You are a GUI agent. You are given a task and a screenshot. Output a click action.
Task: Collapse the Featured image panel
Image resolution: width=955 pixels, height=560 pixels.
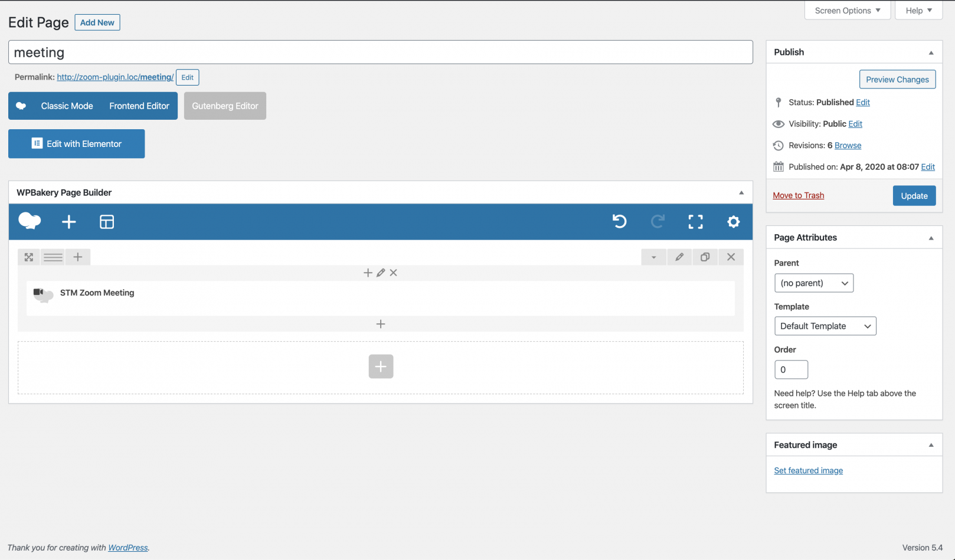931,445
